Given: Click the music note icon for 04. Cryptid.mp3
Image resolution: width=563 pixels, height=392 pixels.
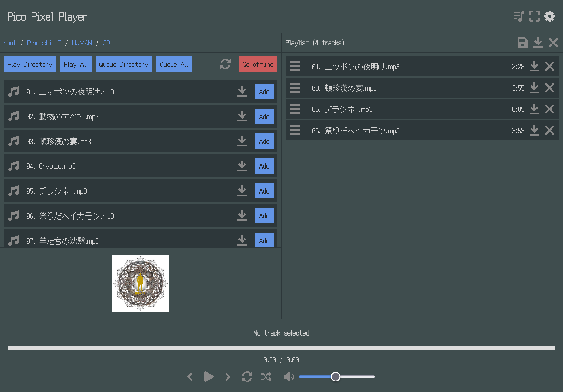Looking at the screenshot, I should coord(13,166).
